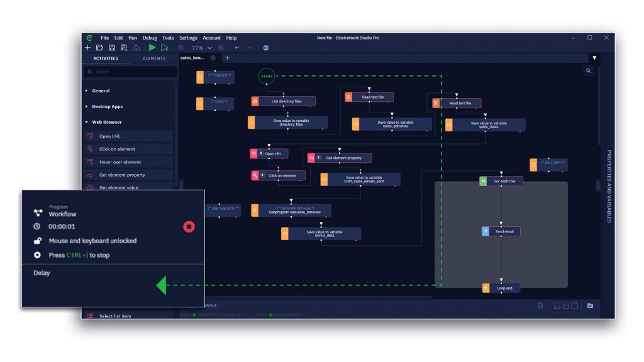Select the Open URL block on canvas
The height and width of the screenshot is (362, 644).
269,153
